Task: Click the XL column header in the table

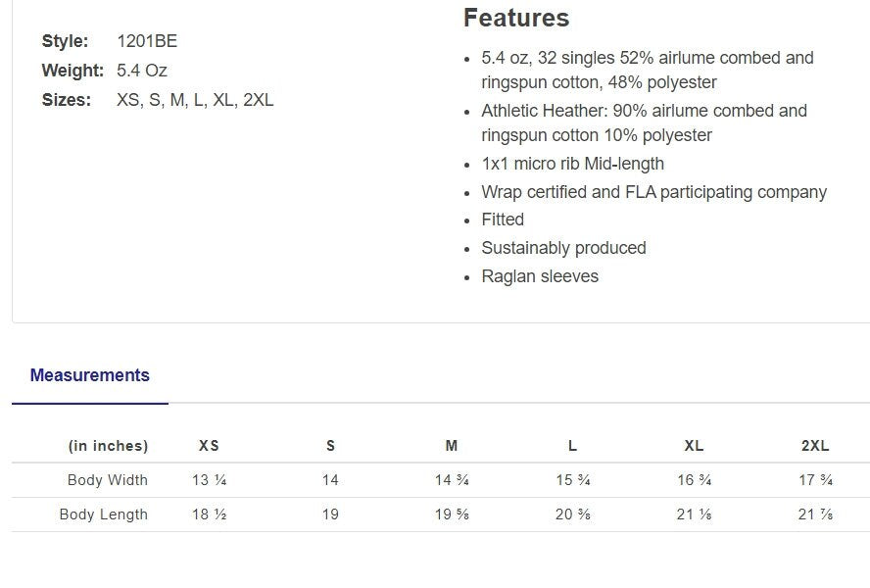Action: 694,446
